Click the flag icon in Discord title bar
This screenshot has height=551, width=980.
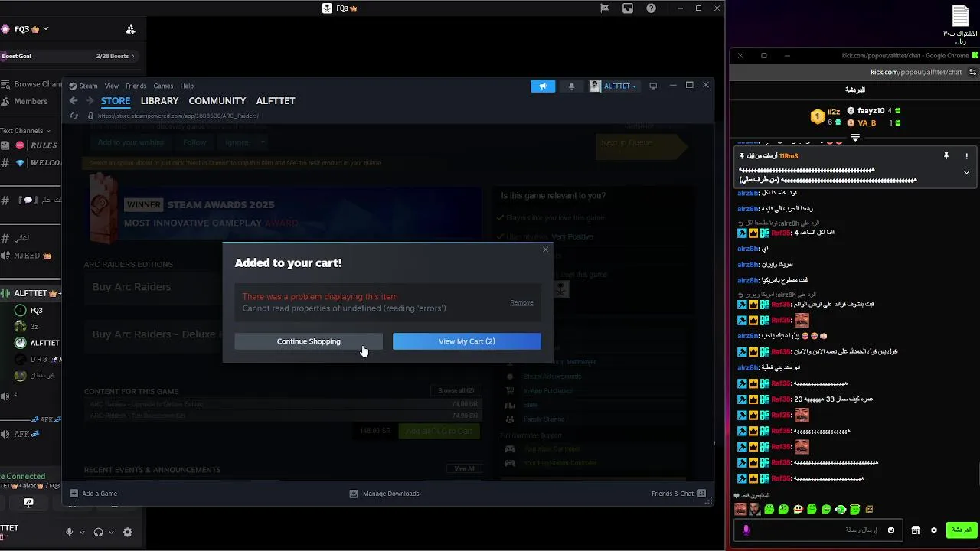click(x=605, y=8)
